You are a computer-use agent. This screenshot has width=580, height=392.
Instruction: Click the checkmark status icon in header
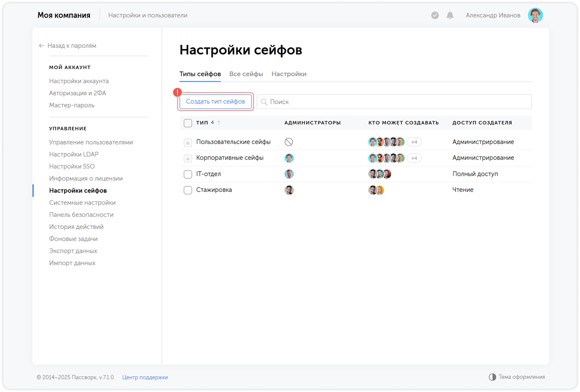pyautogui.click(x=435, y=15)
